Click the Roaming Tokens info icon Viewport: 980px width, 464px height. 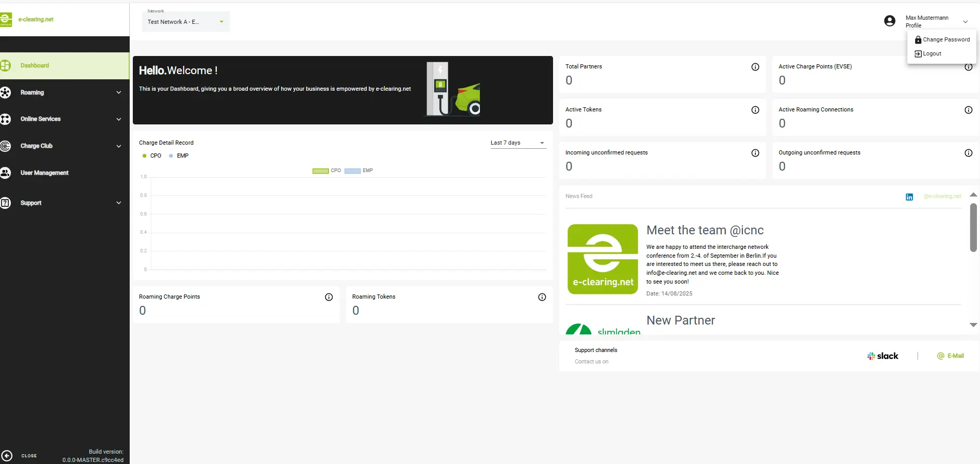click(x=542, y=297)
